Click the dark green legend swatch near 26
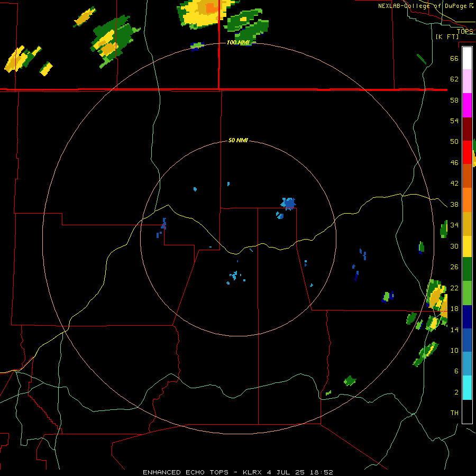This screenshot has width=476, height=476. point(467,269)
